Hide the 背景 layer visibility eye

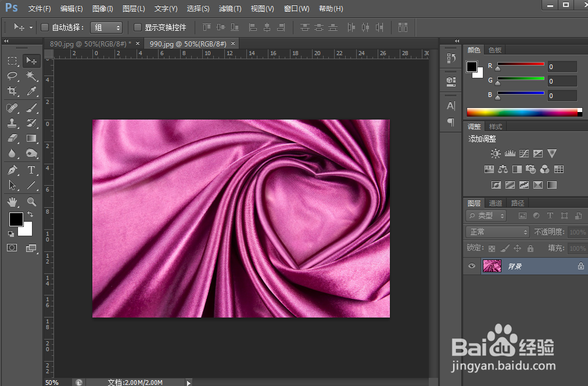pos(472,266)
